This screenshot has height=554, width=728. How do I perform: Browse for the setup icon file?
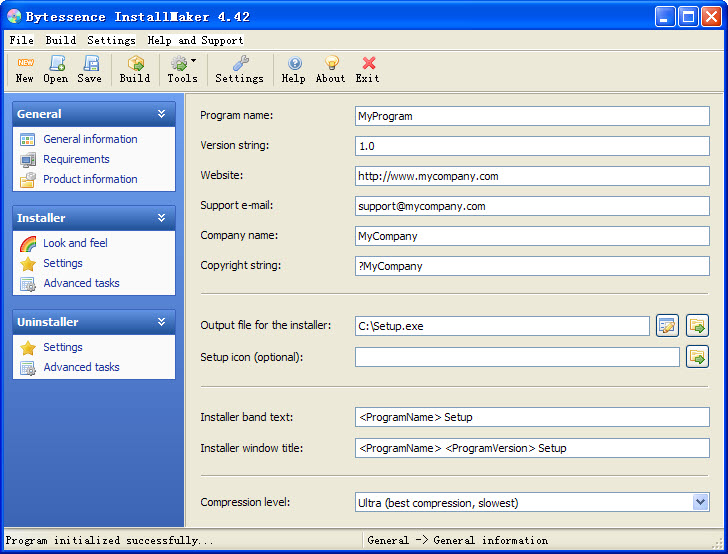pyautogui.click(x=697, y=356)
